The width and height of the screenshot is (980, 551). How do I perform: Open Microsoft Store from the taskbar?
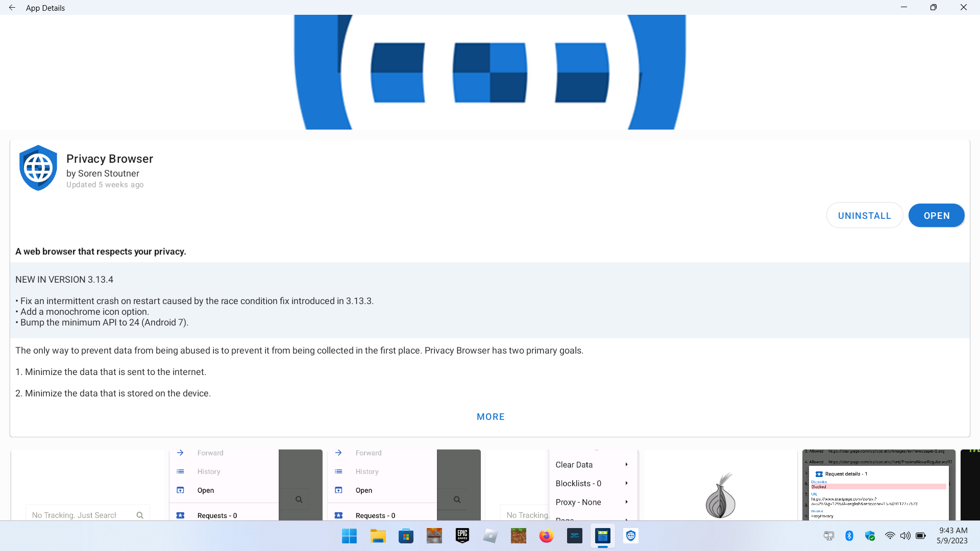point(406,536)
